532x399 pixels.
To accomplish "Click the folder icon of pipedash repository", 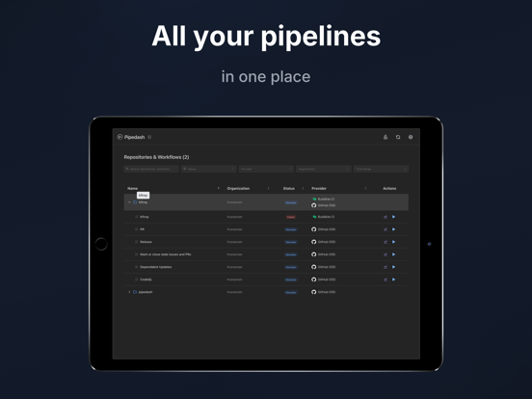I will tap(135, 292).
